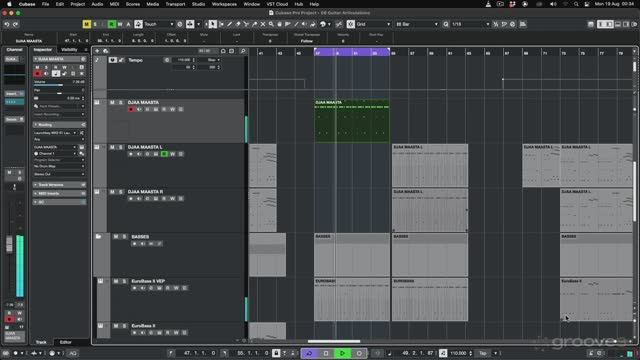Open the macOS Spotlight search icon
Image resolution: width=640 pixels, height=360 pixels.
[576, 4]
